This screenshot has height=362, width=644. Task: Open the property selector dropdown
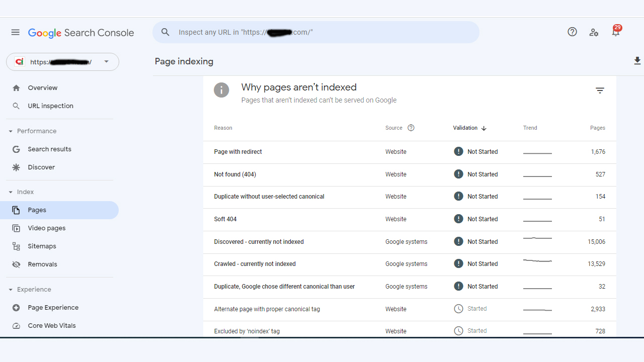[106, 61]
